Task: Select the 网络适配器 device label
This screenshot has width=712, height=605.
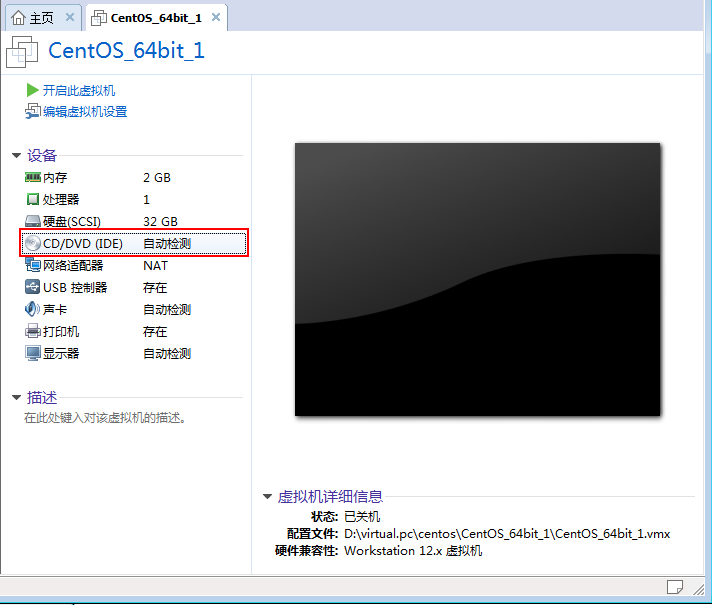Action: point(73,265)
